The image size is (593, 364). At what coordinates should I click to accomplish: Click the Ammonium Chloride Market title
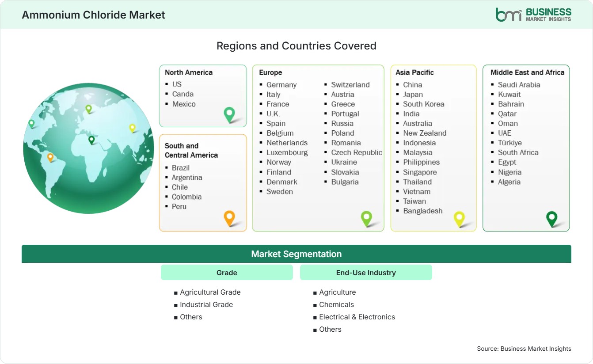pos(93,15)
